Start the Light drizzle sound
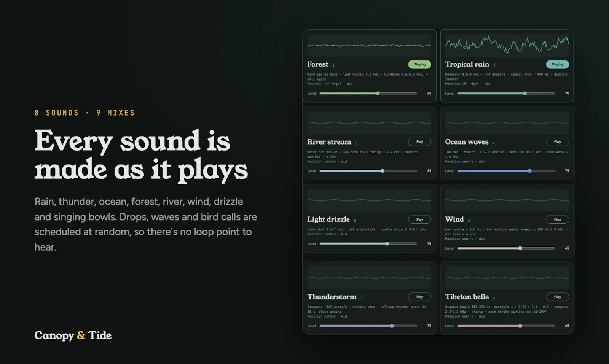This screenshot has width=609, height=364. [x=419, y=219]
